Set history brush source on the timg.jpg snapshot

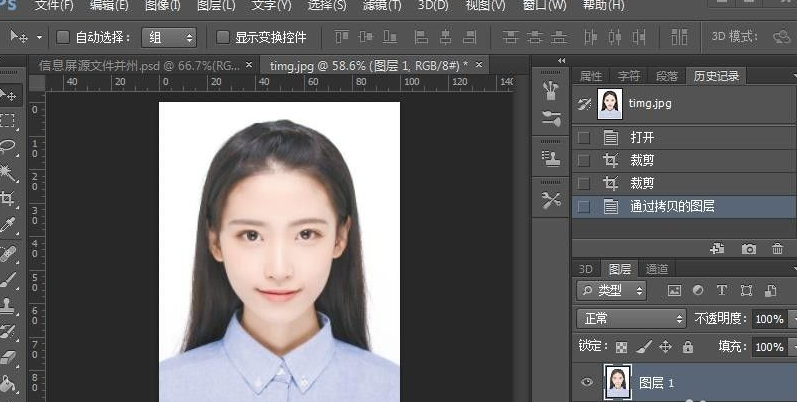tap(585, 104)
